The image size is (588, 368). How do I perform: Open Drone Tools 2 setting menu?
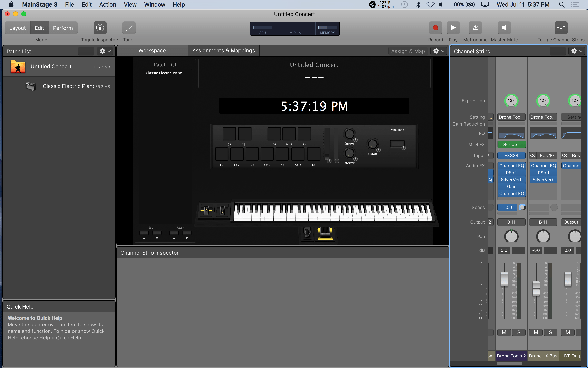[x=511, y=117]
